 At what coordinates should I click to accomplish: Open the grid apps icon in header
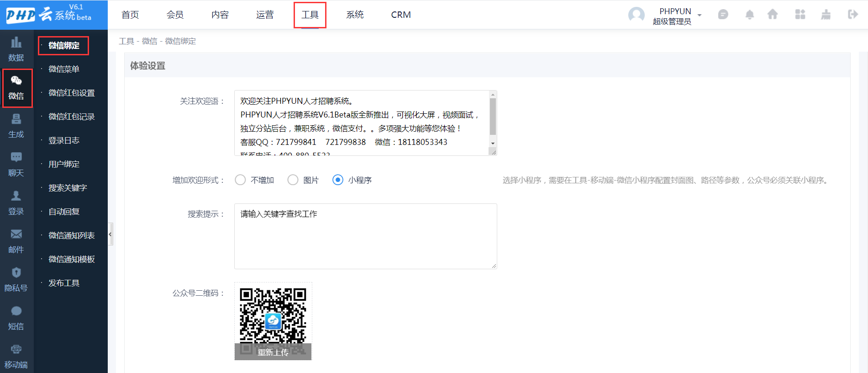[800, 15]
